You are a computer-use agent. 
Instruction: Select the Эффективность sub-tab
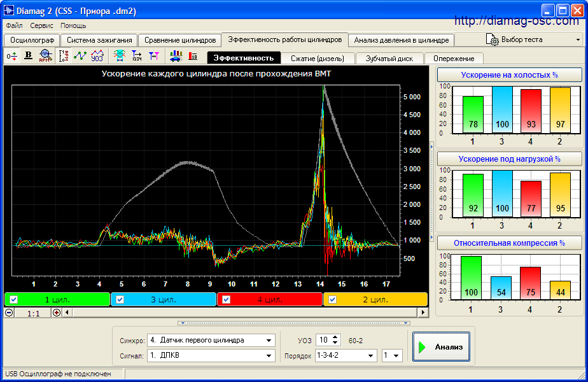[244, 58]
